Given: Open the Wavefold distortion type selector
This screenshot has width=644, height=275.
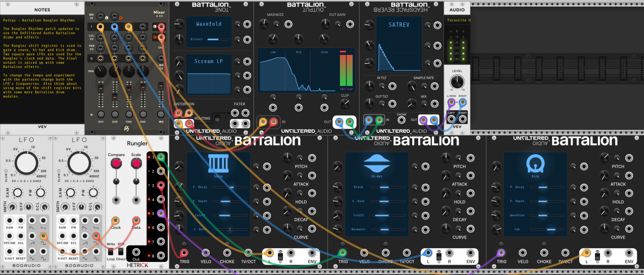Looking at the screenshot, I should [209, 24].
